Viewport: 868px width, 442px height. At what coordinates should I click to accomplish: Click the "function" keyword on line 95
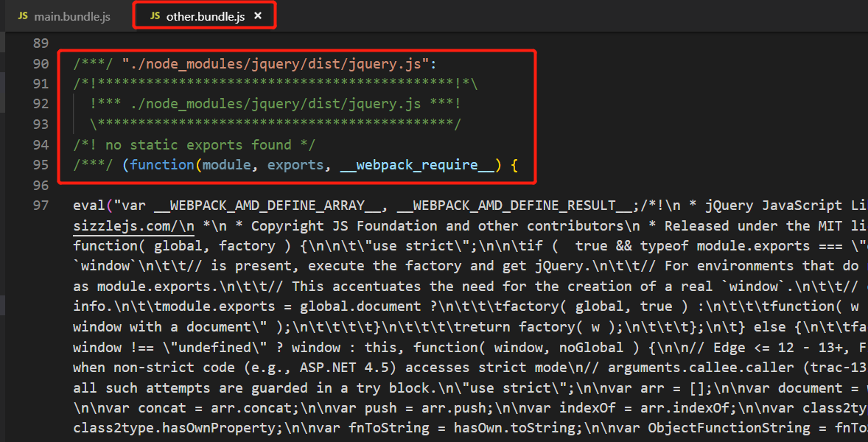(x=162, y=165)
